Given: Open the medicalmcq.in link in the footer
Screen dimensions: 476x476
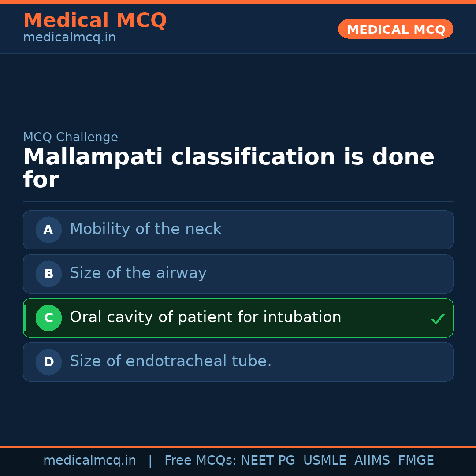Looking at the screenshot, I should tap(89, 461).
